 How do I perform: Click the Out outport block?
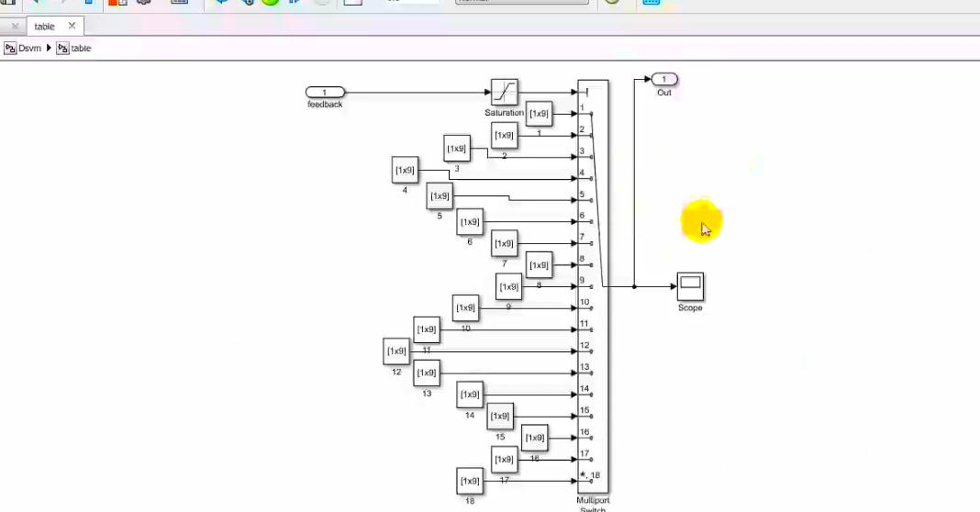(x=664, y=80)
